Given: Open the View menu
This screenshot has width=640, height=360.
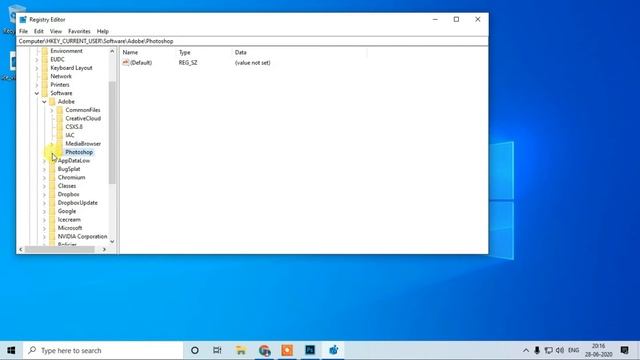Looking at the screenshot, I should tap(56, 31).
